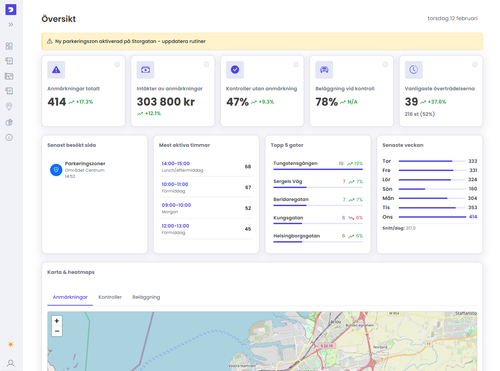The image size is (500, 371).
Task: Open the pie chart statistics sidebar icon
Action: click(9, 122)
